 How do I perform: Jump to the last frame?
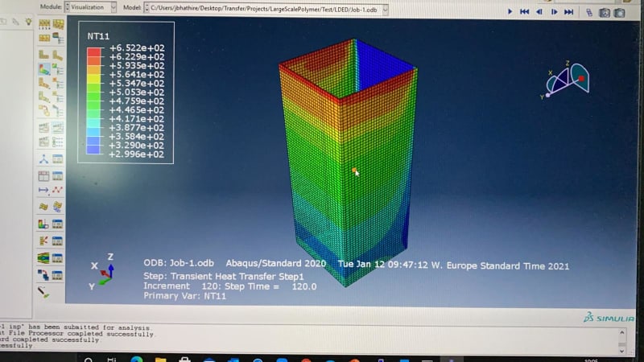569,12
